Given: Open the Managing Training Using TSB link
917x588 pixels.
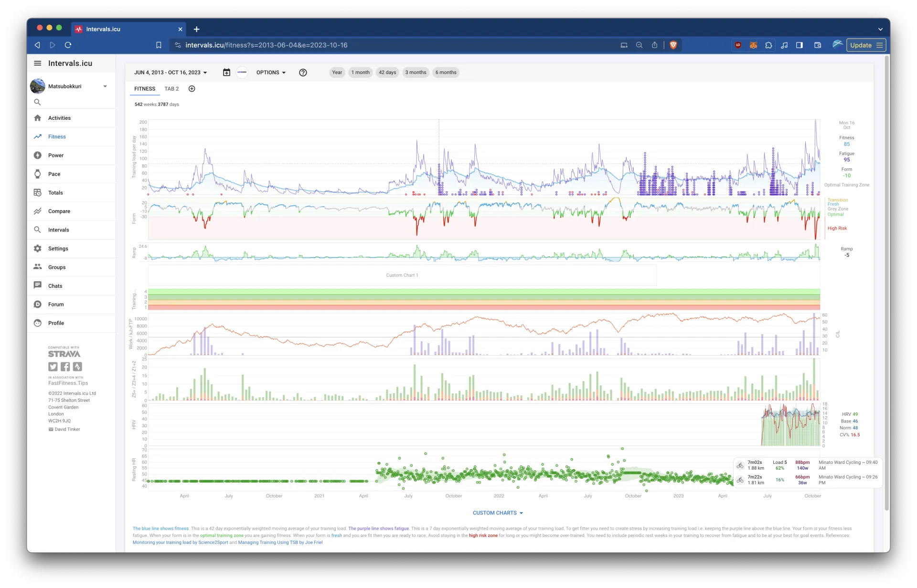Looking at the screenshot, I should tap(280, 542).
